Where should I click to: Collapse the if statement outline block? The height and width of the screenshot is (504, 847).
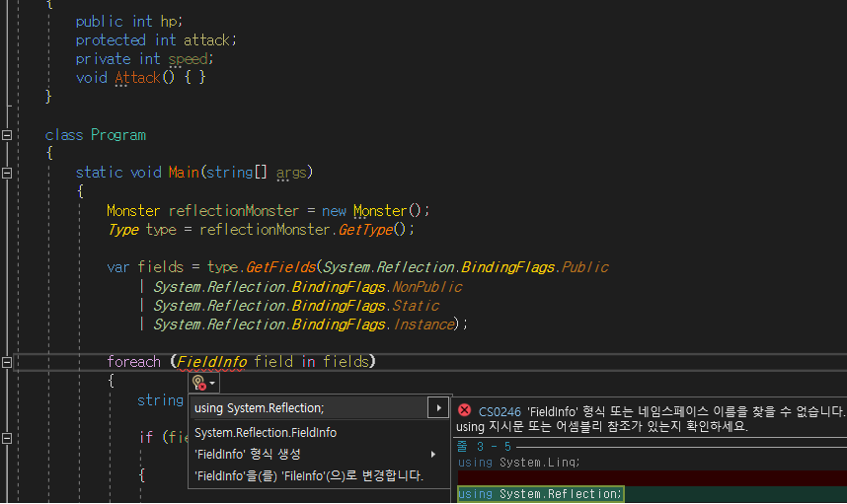(7, 438)
